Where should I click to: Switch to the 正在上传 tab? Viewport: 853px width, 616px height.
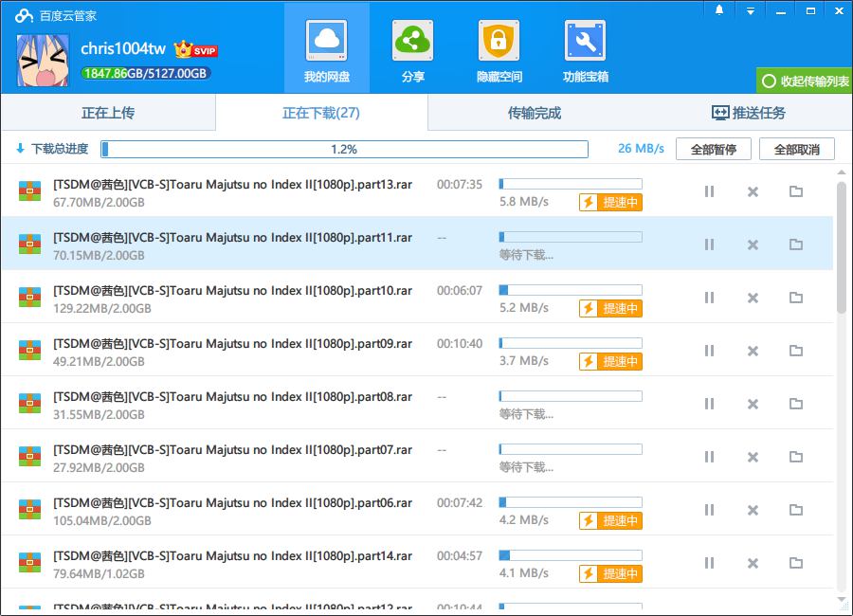(x=108, y=113)
